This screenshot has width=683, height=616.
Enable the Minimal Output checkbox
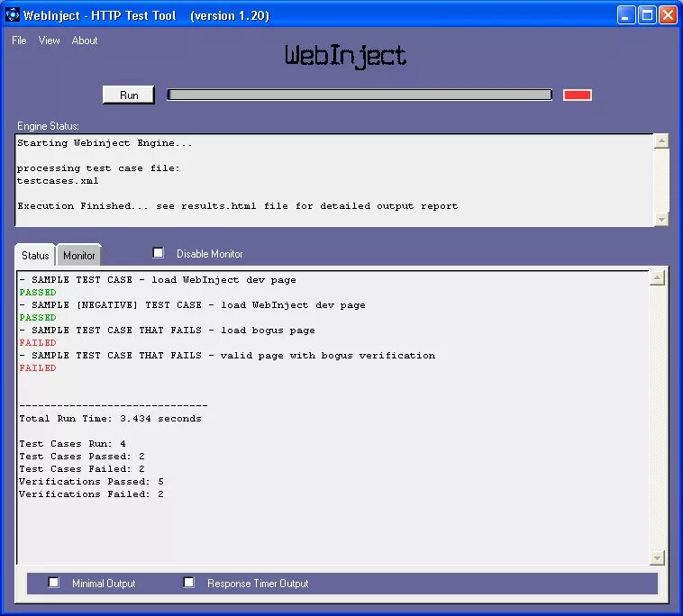click(53, 583)
